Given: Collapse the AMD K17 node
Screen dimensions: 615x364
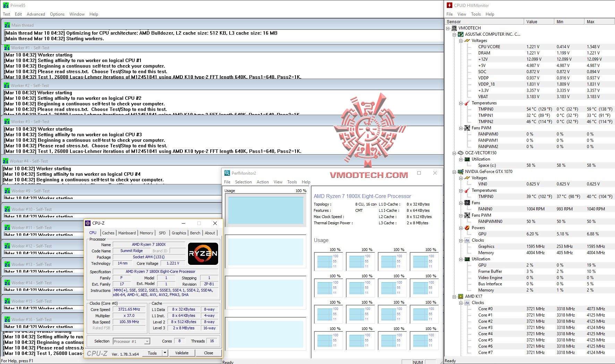Looking at the screenshot, I should 454,296.
